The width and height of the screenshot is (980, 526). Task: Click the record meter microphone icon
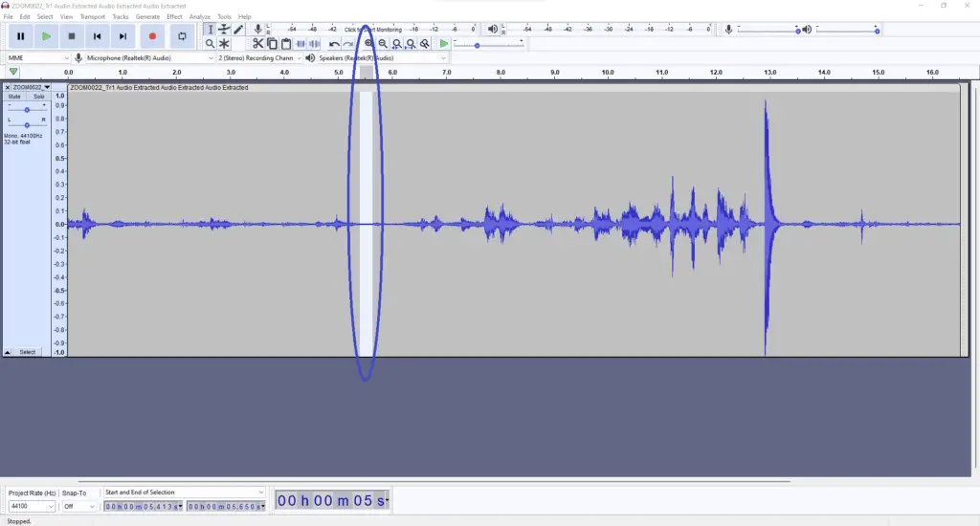(x=256, y=30)
